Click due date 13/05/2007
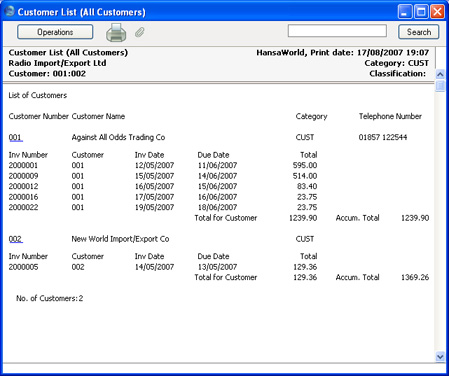Viewport: 449px width, 376px height. click(x=217, y=267)
